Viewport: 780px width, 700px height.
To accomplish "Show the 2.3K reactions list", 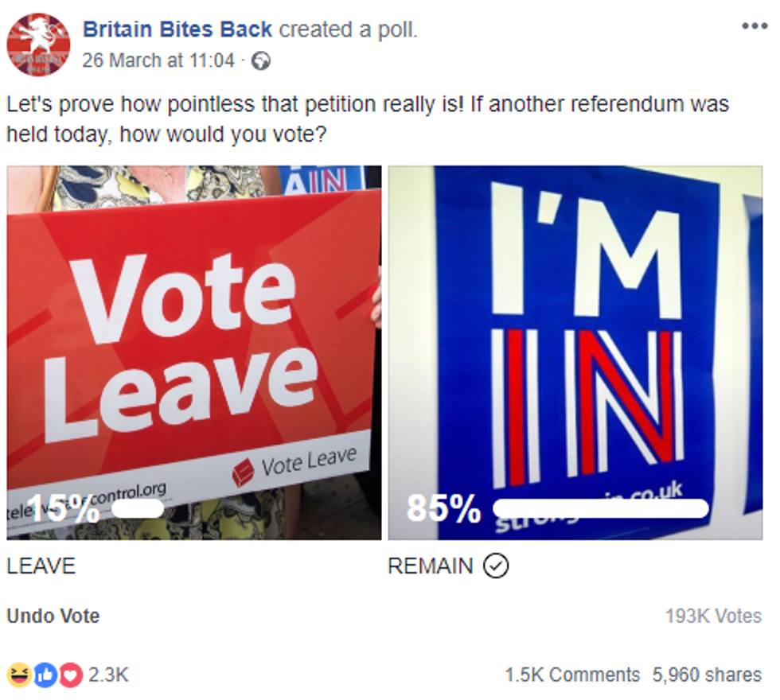I will (x=108, y=675).
